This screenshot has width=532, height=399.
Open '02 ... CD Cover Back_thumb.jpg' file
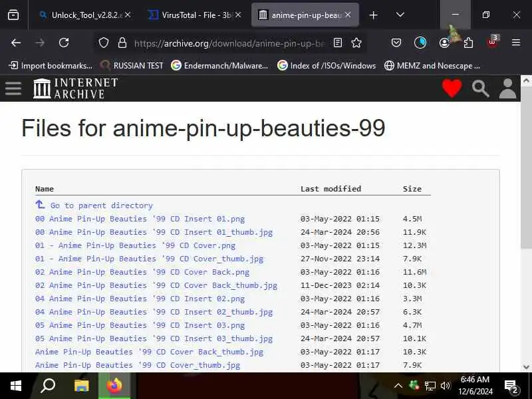click(156, 285)
